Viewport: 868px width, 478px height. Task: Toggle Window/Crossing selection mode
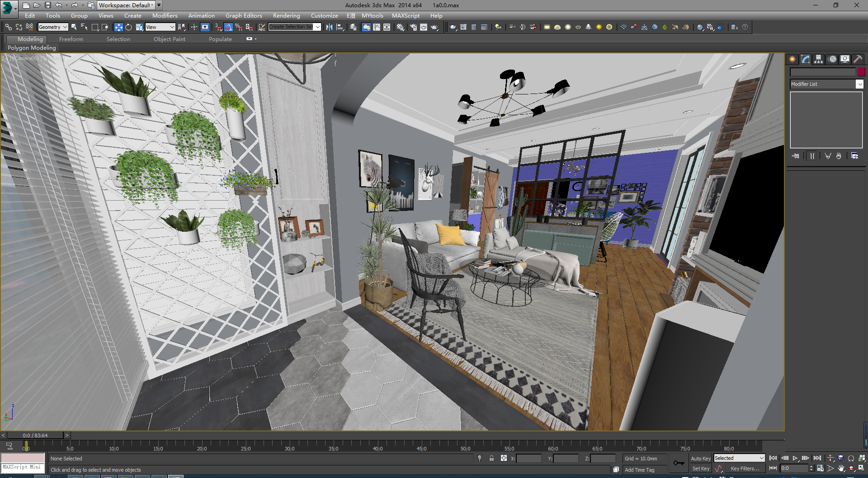tap(105, 27)
